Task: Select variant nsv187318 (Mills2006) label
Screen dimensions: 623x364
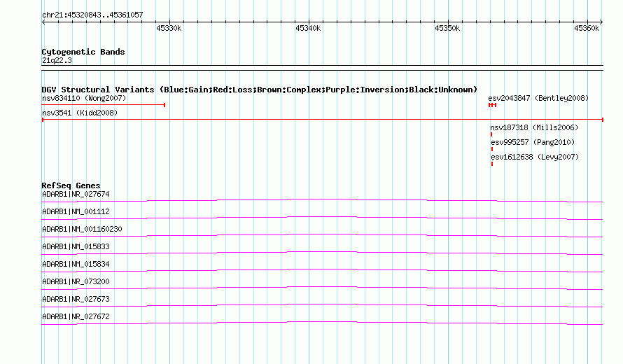Action: tap(534, 127)
